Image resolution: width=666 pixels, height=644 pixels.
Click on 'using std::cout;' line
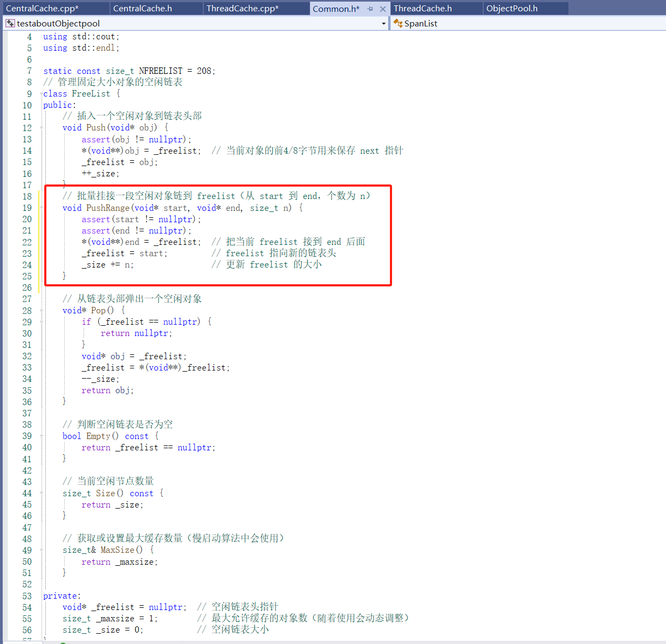tap(81, 37)
